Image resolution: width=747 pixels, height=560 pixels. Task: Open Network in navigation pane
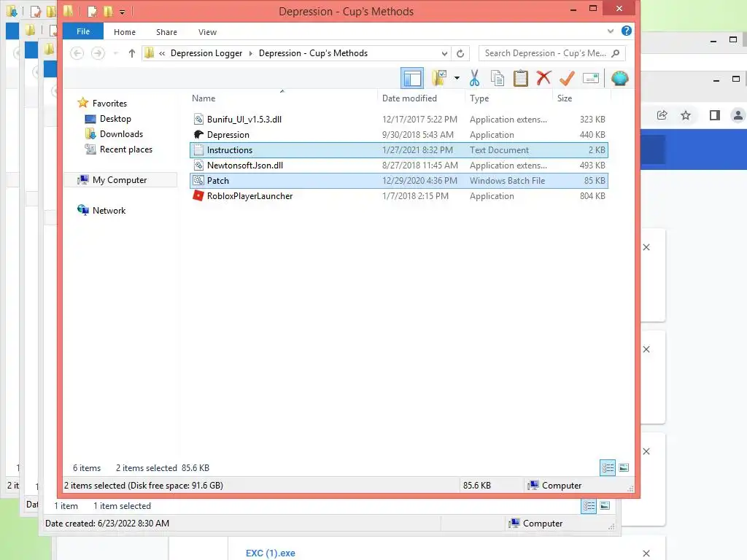[109, 210]
